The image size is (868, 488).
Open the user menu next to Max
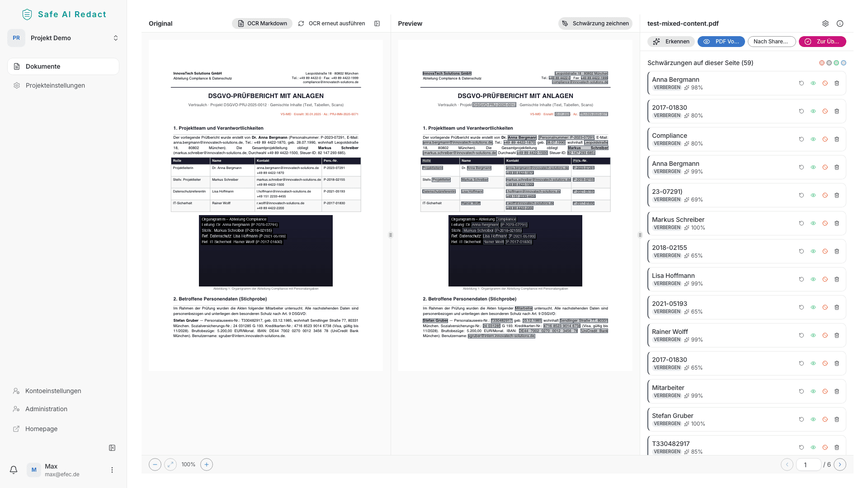point(112,470)
